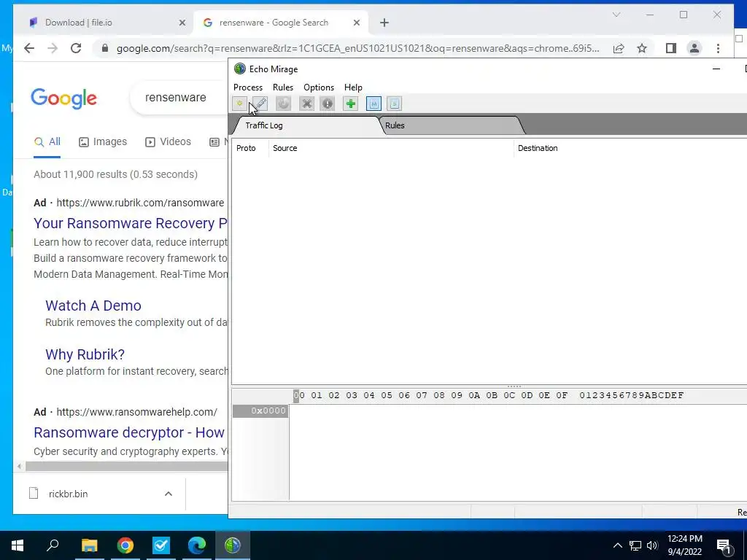The image size is (747, 560).
Task: Reload the Google search page
Action: point(76,48)
